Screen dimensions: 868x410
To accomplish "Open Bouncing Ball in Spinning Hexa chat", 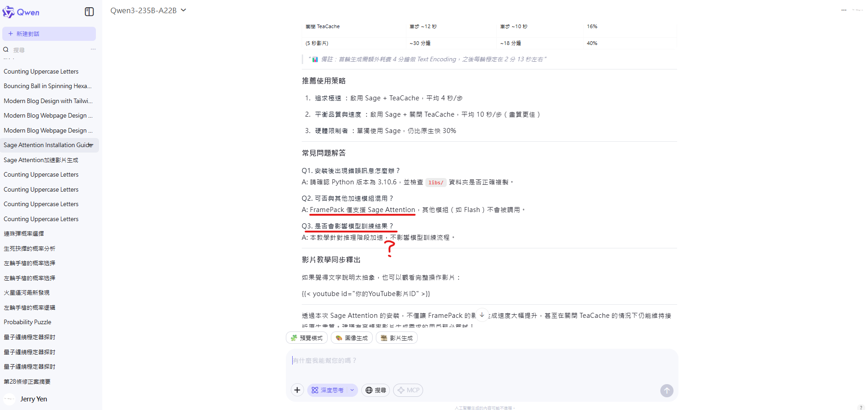I will point(48,86).
